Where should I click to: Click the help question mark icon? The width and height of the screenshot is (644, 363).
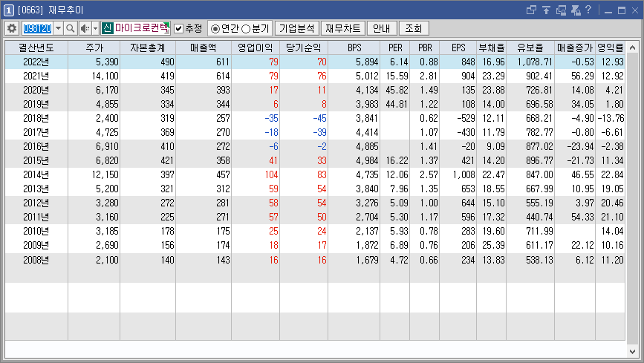[x=588, y=10]
